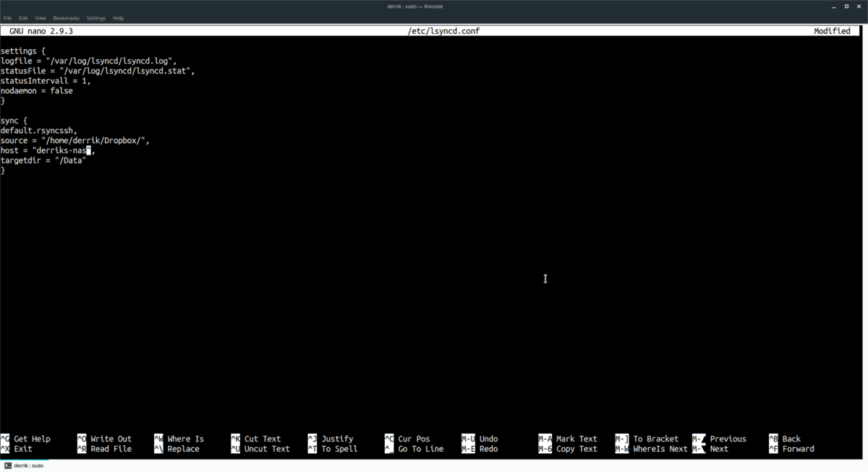Click the logfile path line
868x472 pixels.
click(x=88, y=61)
